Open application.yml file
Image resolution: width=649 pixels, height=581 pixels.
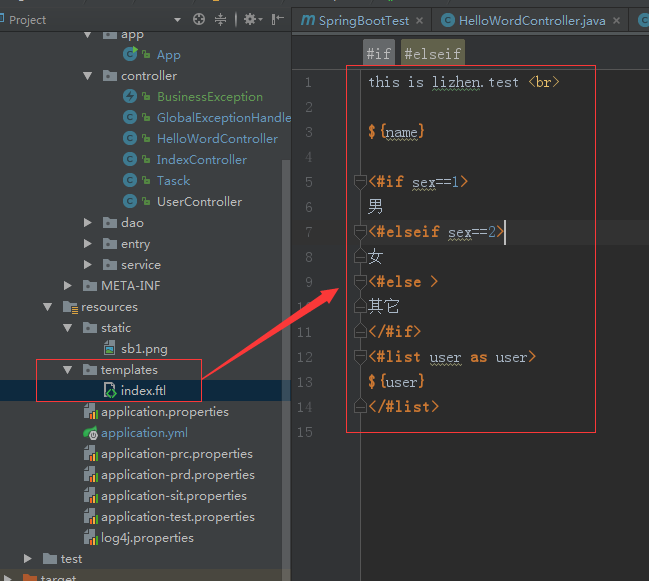[144, 433]
